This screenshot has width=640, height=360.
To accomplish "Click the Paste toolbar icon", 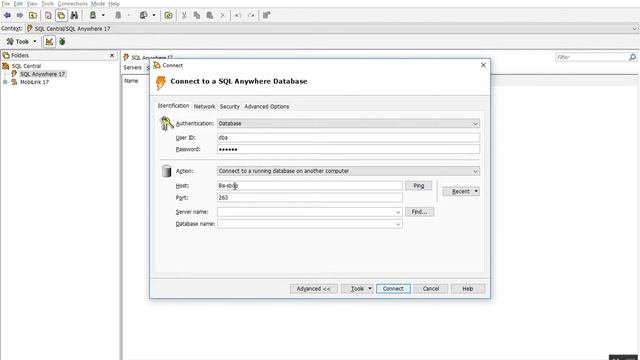I will pyautogui.click(x=210, y=16).
